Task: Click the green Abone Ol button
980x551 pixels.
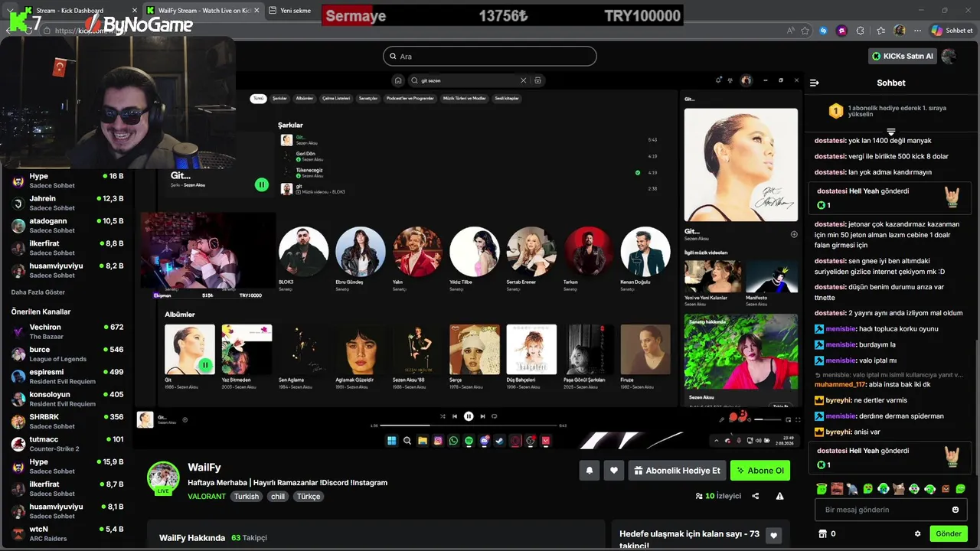Action: (x=759, y=471)
